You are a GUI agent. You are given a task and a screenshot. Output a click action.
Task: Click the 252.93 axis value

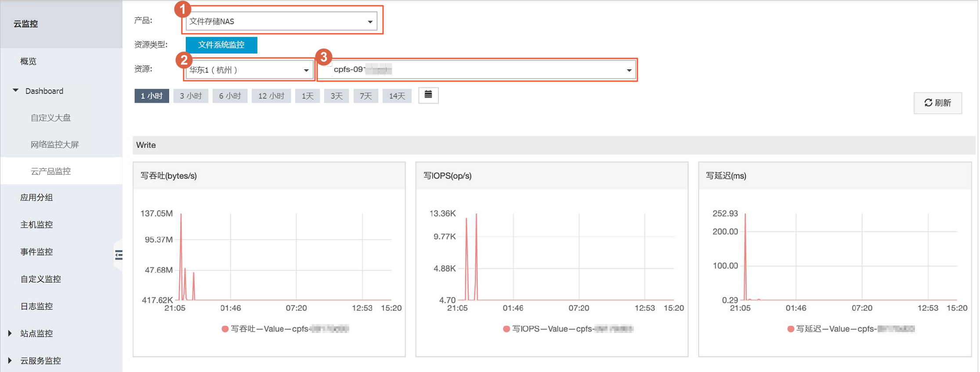tap(725, 214)
